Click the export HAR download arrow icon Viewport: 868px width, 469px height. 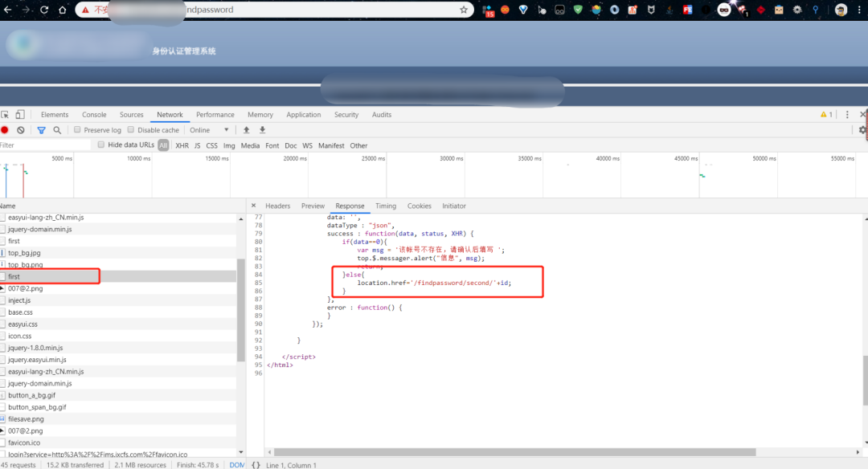tap(262, 130)
